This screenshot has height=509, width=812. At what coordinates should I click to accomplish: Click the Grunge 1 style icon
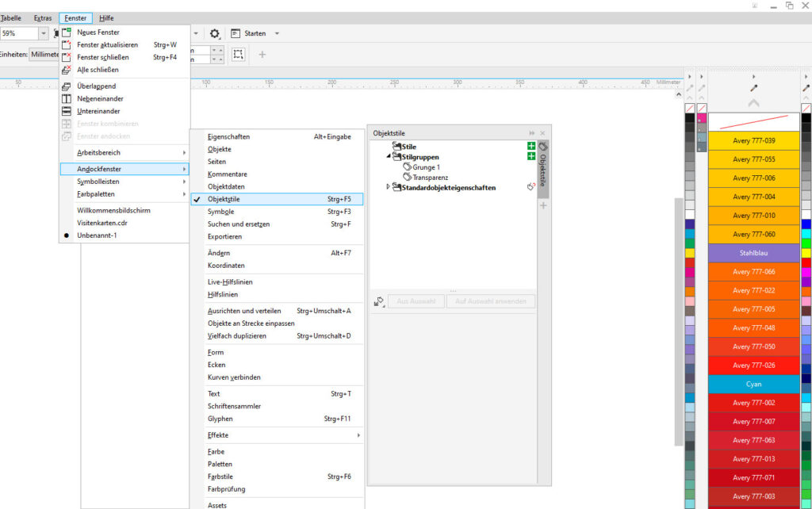click(x=407, y=166)
